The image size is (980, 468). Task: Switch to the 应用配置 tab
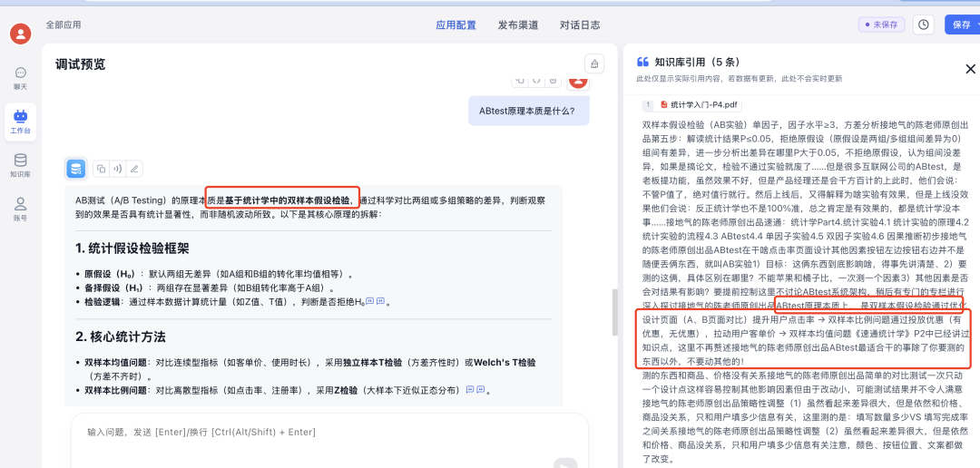[456, 25]
